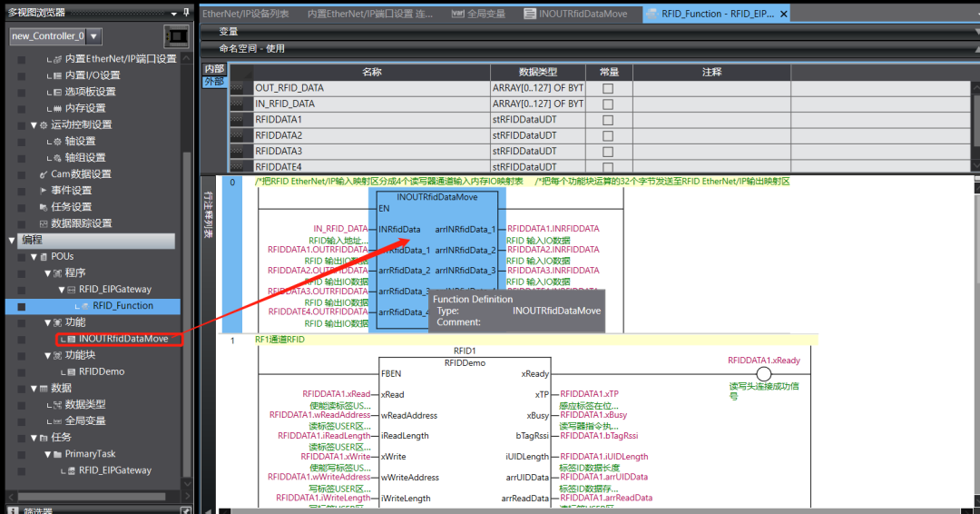This screenshot has height=514, width=980.
Task: Open INOUTRfidDataMove in the tree
Action: [122, 339]
